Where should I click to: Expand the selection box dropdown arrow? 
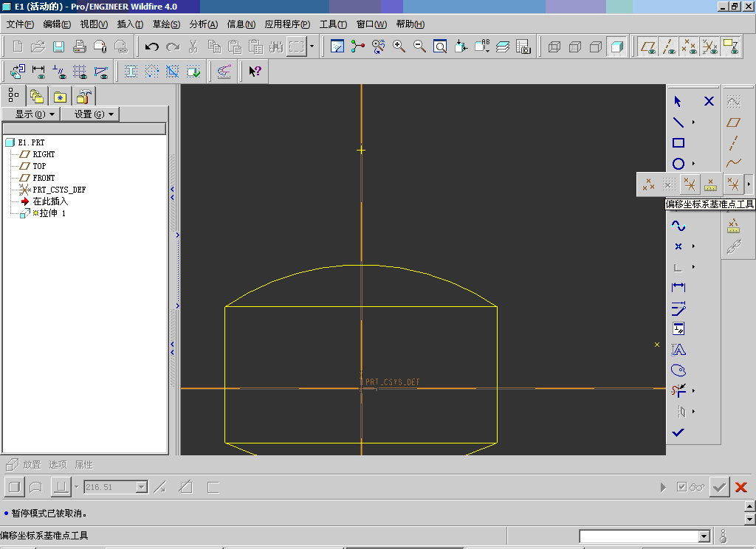click(312, 46)
